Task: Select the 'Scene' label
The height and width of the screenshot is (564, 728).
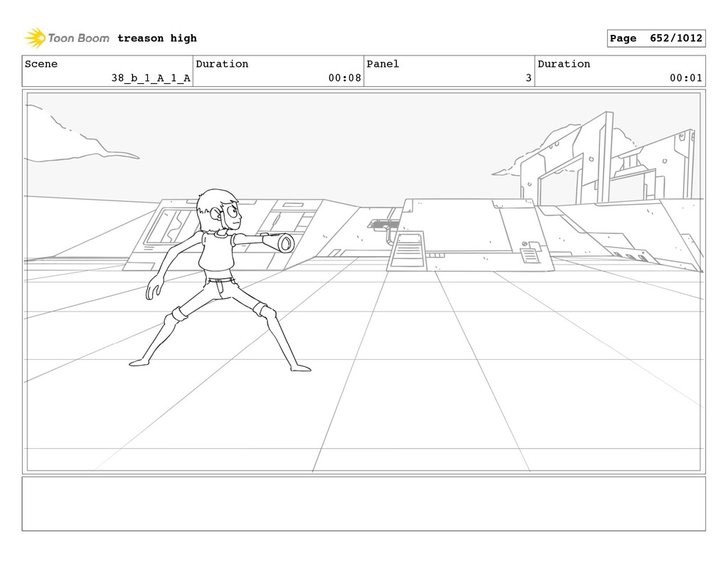Action: [x=41, y=63]
